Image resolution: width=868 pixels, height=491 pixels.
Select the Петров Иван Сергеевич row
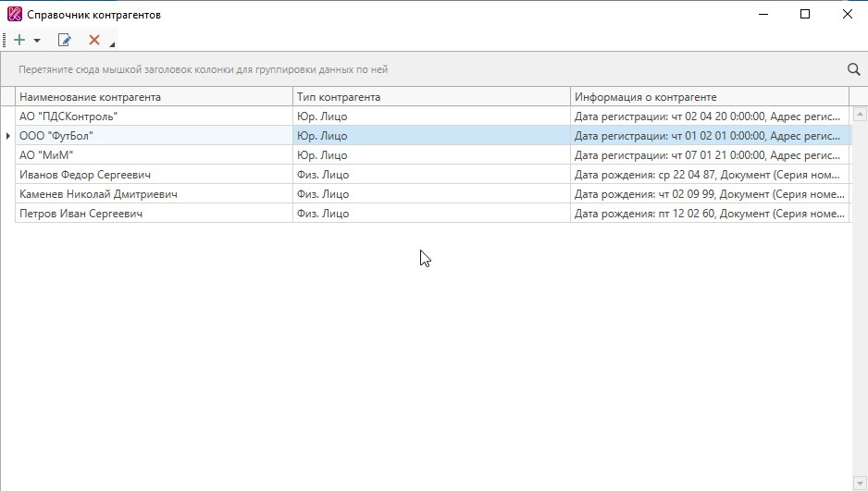[x=154, y=214]
